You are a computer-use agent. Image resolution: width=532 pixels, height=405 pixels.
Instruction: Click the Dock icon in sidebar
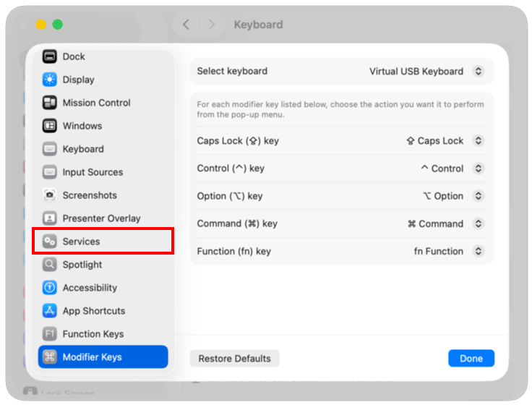(x=49, y=56)
